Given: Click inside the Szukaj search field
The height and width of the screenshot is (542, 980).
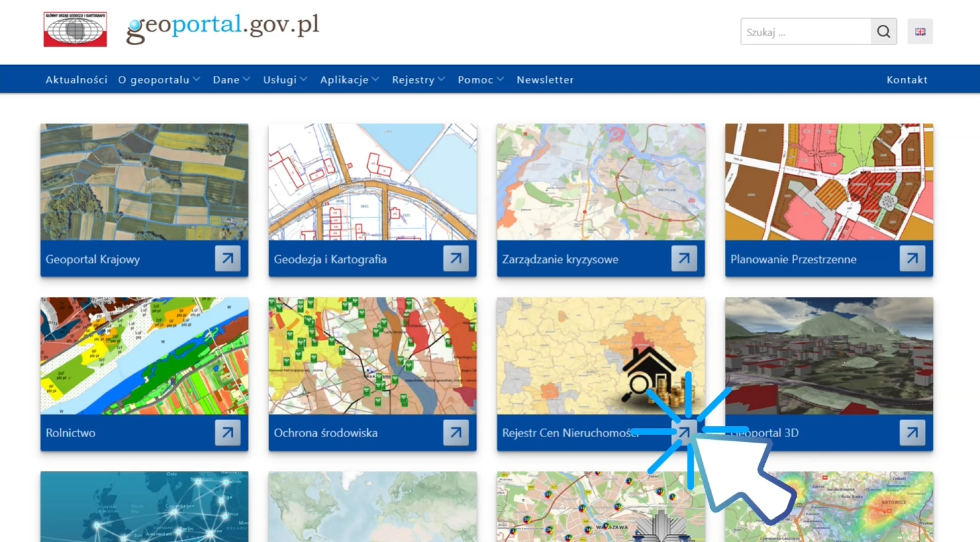Looking at the screenshot, I should click(x=799, y=31).
